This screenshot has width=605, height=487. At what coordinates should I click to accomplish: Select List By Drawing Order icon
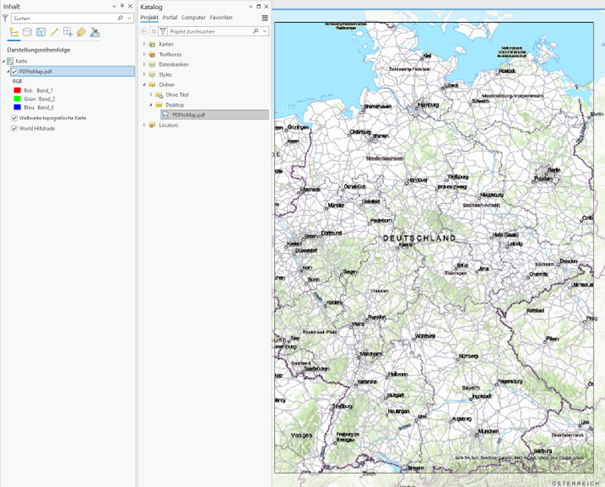14,32
